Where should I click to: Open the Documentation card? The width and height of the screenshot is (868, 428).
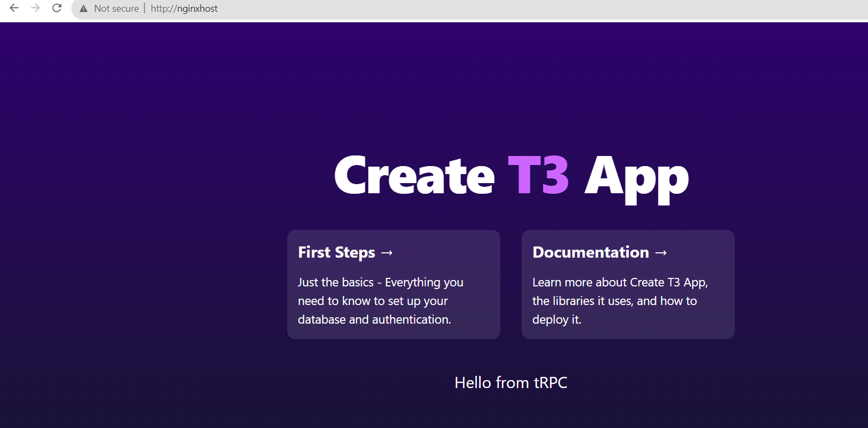[x=628, y=284]
